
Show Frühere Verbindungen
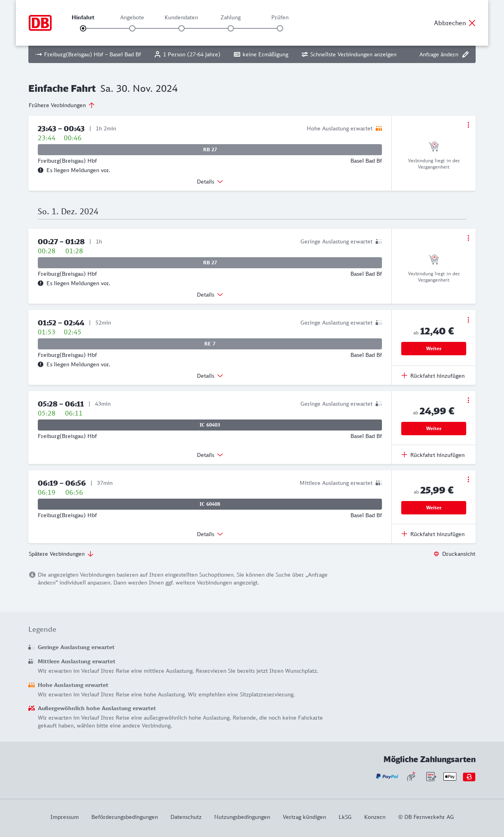(61, 105)
